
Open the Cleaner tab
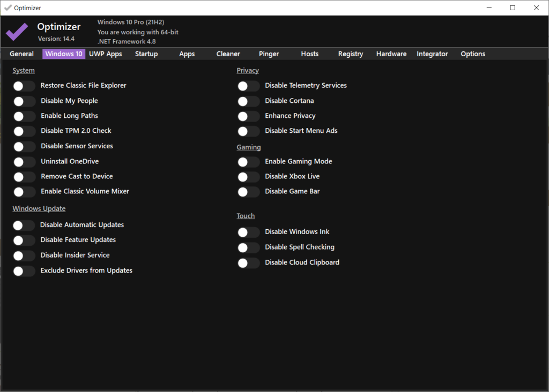pyautogui.click(x=228, y=54)
